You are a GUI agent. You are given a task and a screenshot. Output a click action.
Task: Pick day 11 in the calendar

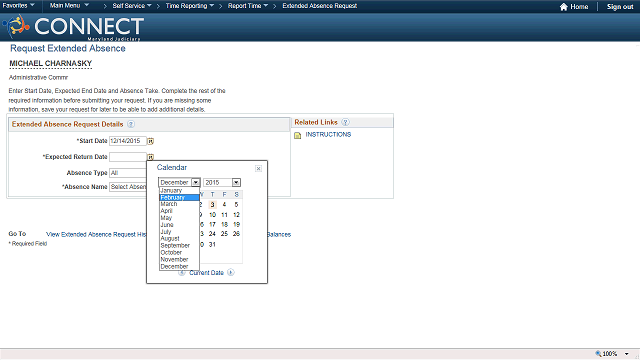[224, 215]
